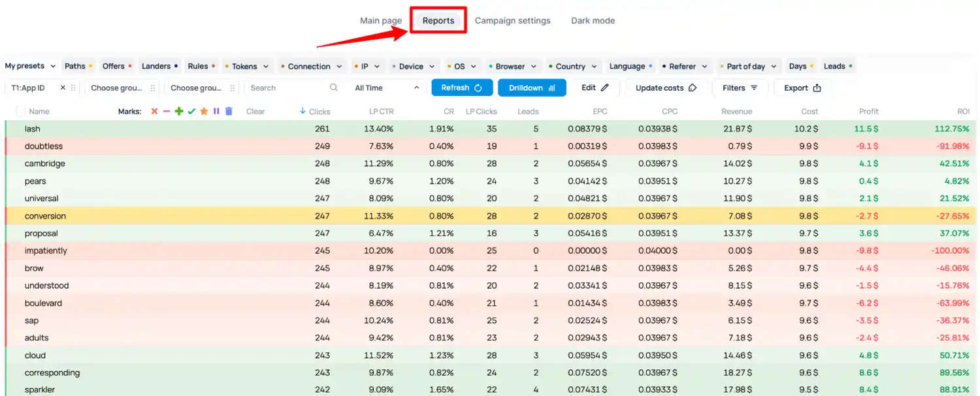Viewport: 980px width, 396px height.
Task: Select the Offers preset
Action: (x=117, y=66)
